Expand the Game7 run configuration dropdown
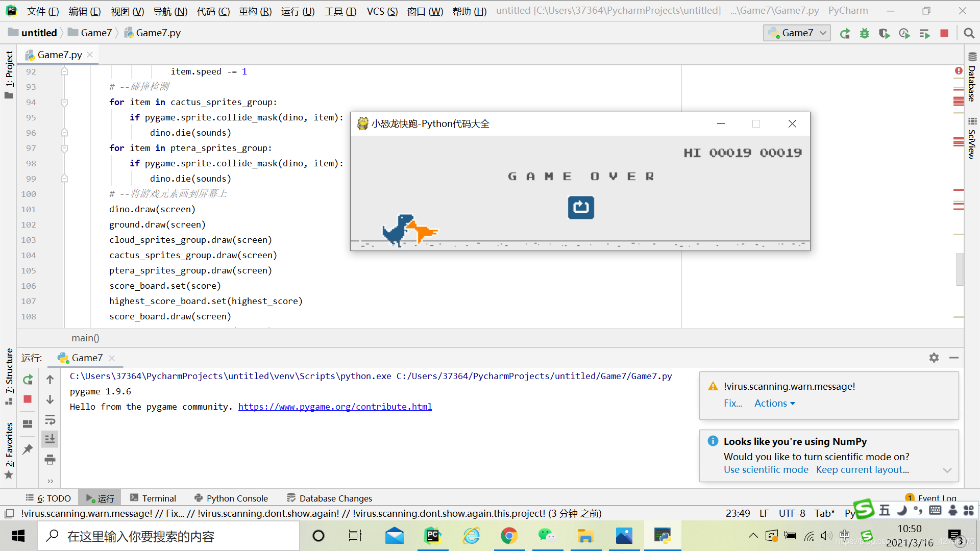980x551 pixels. 822,32
